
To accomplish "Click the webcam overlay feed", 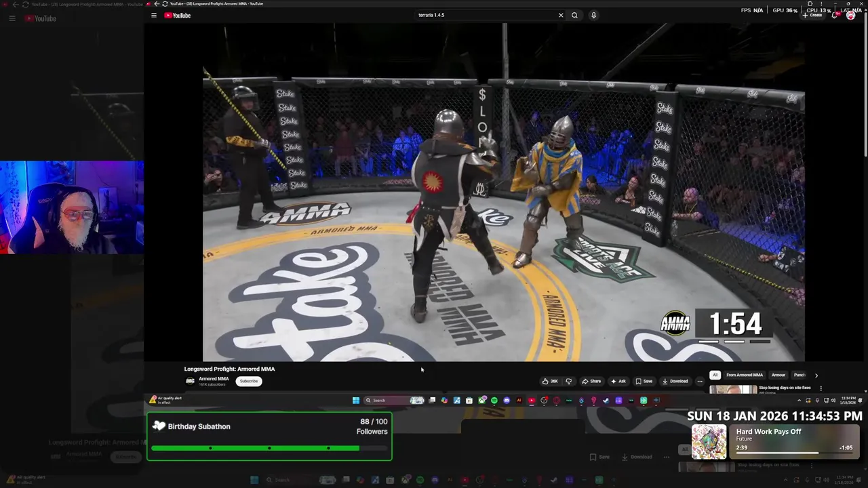I will [72, 207].
